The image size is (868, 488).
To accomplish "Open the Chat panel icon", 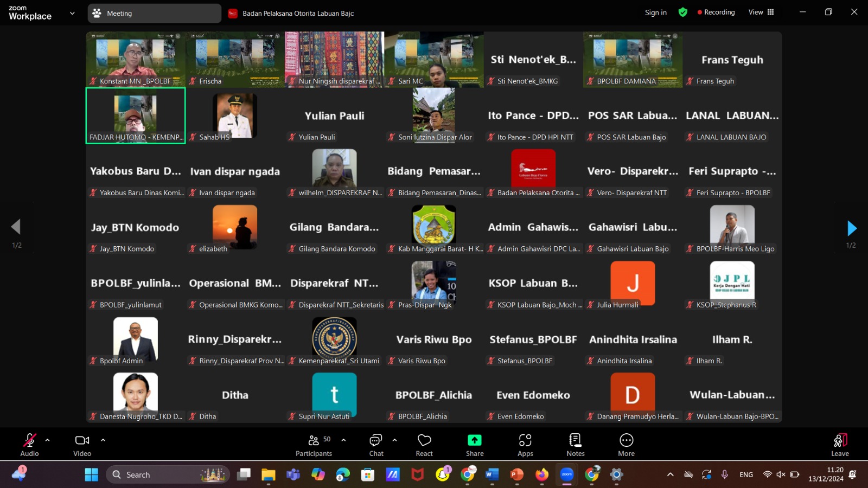I will point(376,440).
